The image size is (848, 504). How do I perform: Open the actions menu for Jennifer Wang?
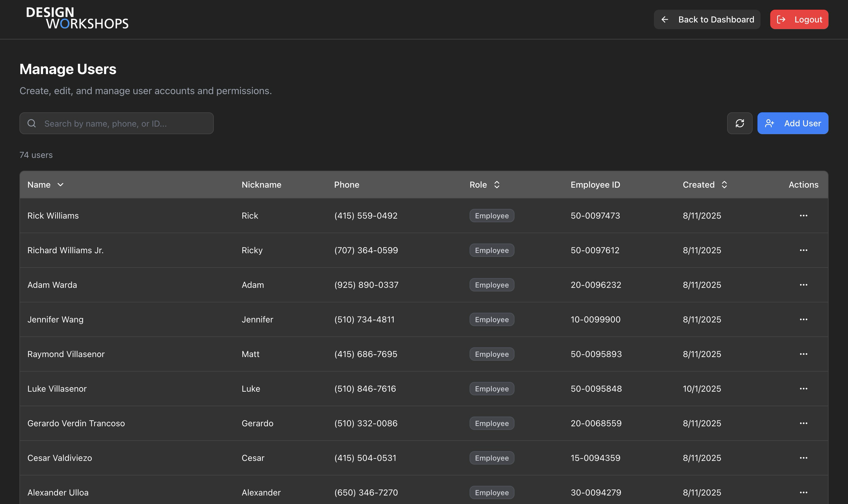(x=803, y=319)
